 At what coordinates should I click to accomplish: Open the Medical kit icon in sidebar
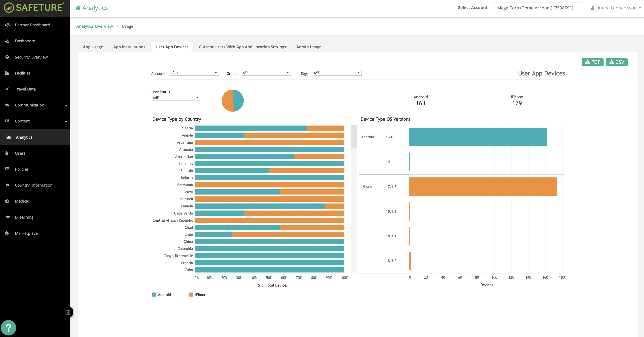click(x=8, y=201)
